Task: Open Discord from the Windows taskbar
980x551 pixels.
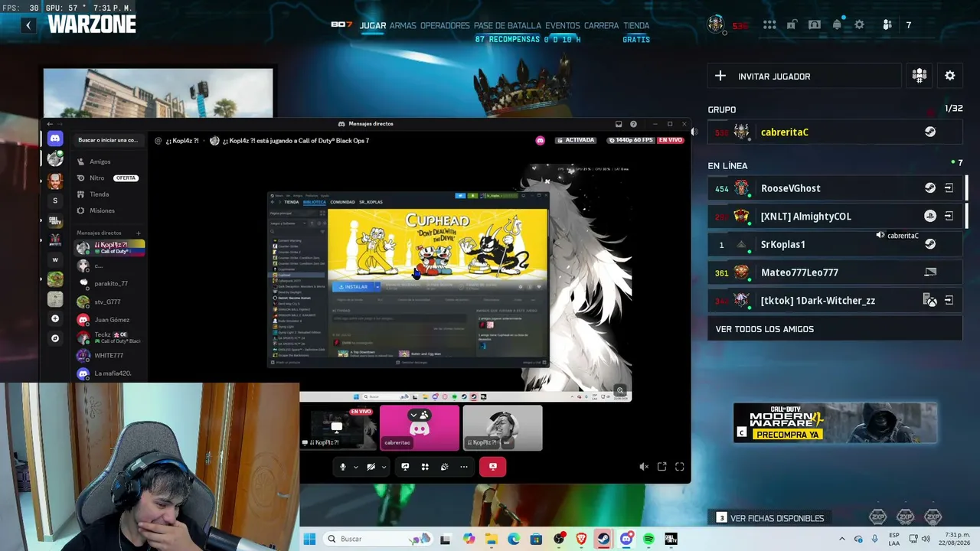Action: pos(626,540)
